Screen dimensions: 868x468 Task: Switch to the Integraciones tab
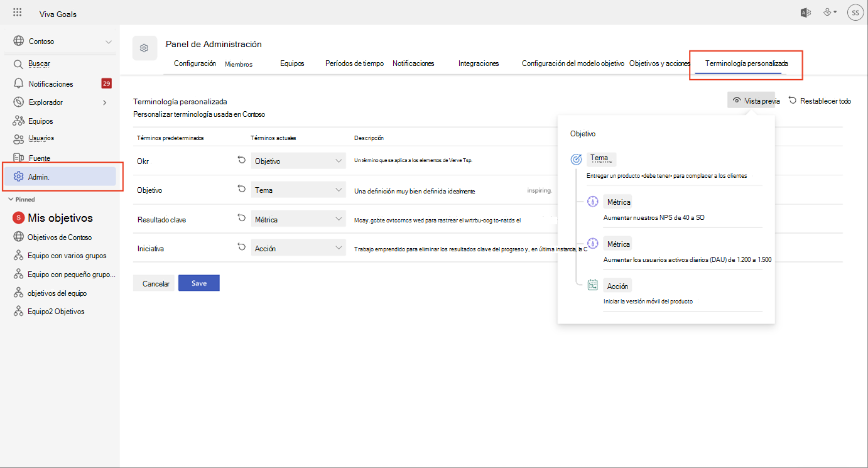479,63
